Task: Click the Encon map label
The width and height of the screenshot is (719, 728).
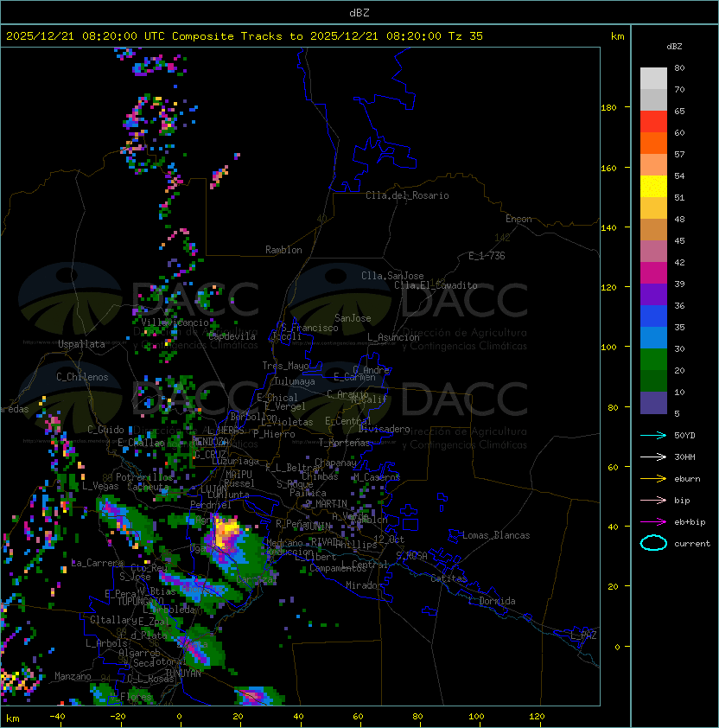Action: tap(519, 219)
